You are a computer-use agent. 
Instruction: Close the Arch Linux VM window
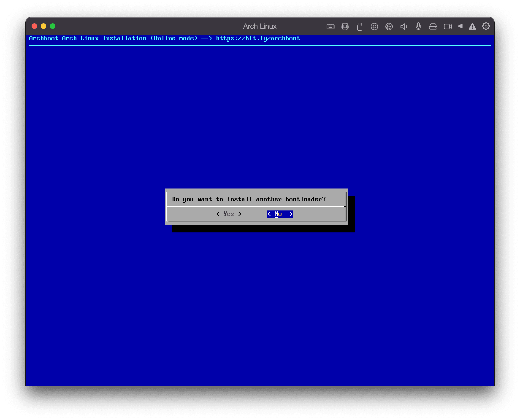coord(34,26)
